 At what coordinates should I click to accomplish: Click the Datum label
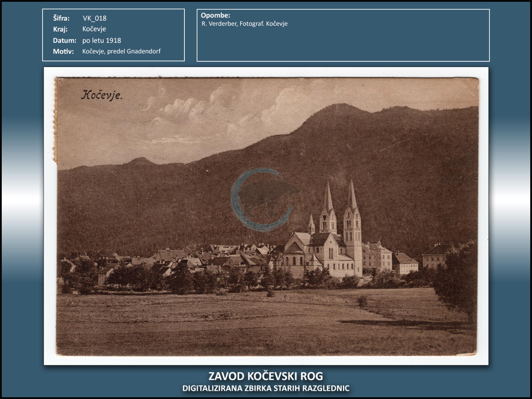click(65, 40)
